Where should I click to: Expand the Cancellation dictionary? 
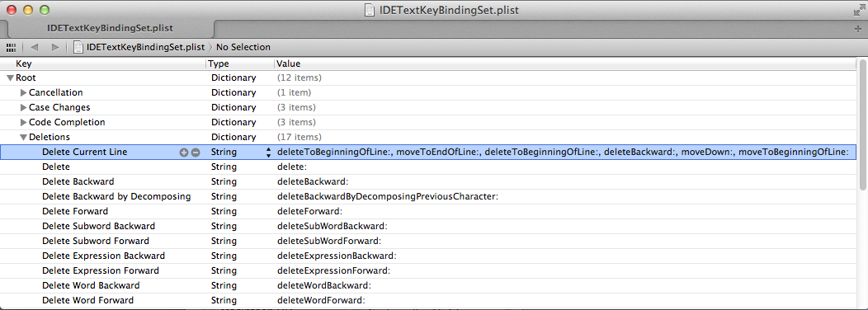(x=23, y=92)
